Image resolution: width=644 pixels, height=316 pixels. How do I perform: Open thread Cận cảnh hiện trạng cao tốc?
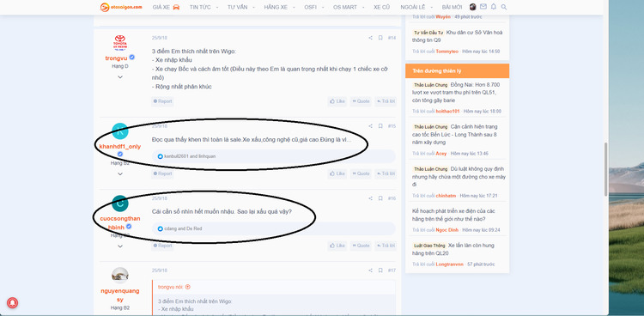(x=456, y=134)
